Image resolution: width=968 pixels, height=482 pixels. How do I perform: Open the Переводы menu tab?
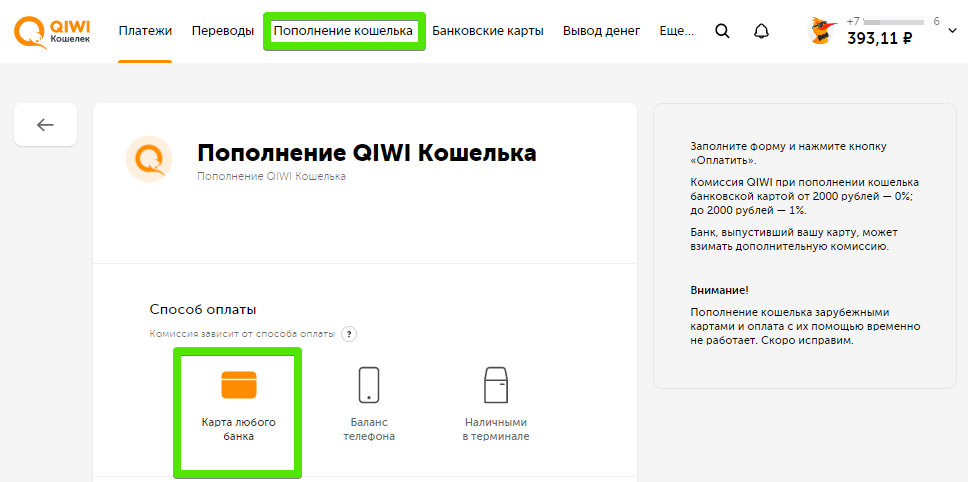[x=223, y=31]
